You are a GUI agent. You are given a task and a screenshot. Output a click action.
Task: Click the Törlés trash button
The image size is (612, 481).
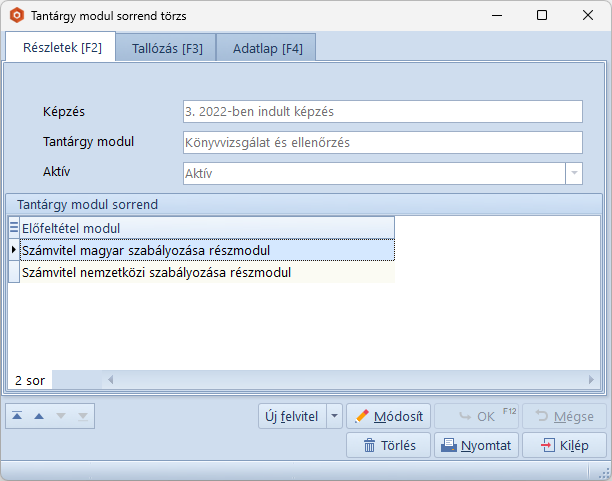pyautogui.click(x=389, y=445)
